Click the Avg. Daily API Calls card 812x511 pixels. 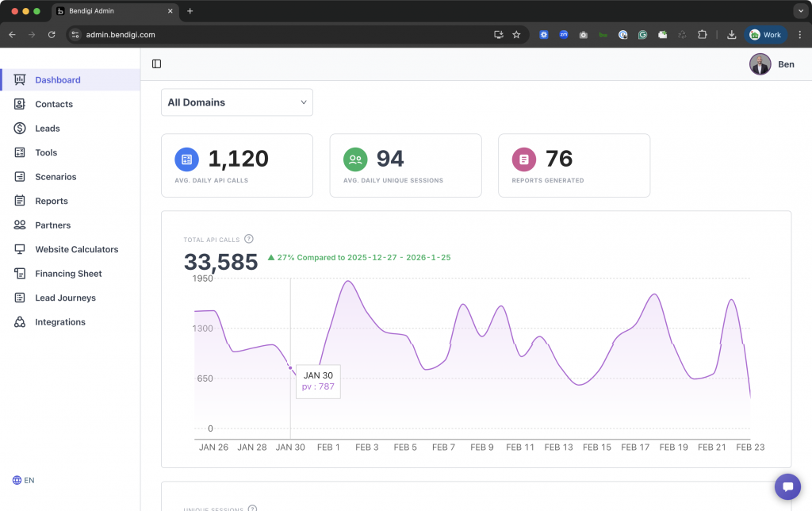coord(237,165)
